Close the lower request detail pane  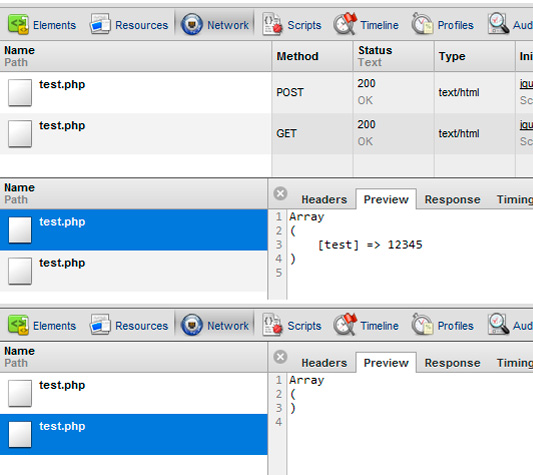[x=280, y=357]
